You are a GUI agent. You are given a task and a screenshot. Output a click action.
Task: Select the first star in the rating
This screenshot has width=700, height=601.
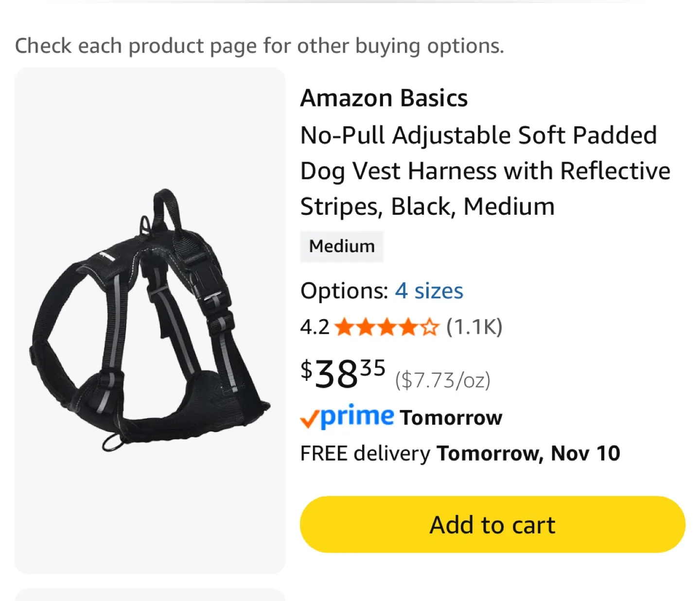pos(344,327)
